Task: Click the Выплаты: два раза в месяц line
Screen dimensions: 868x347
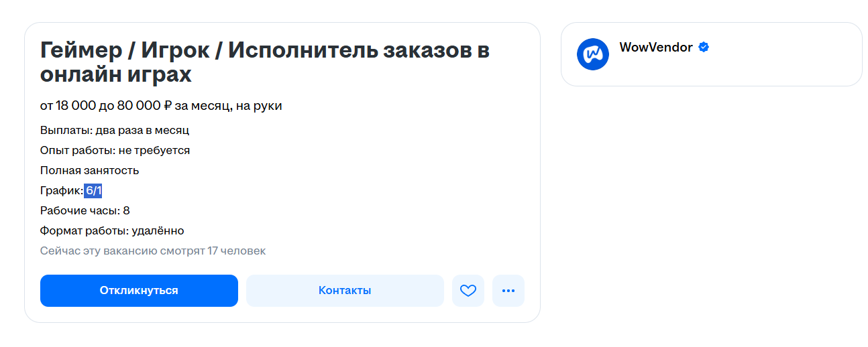Action: click(x=115, y=130)
